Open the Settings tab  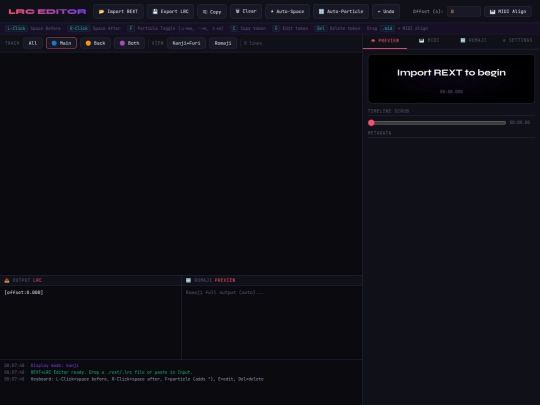point(517,41)
